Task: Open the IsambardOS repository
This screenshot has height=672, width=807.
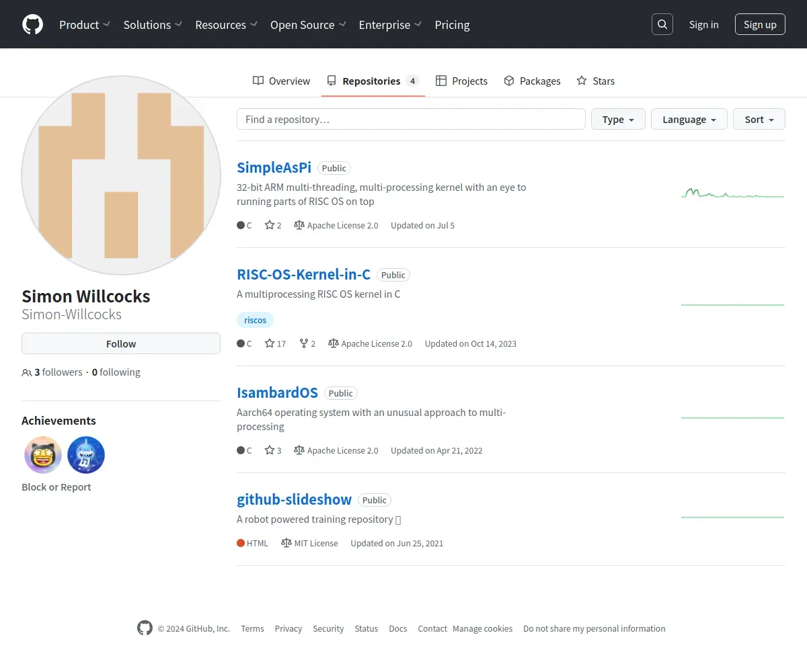Action: click(278, 392)
